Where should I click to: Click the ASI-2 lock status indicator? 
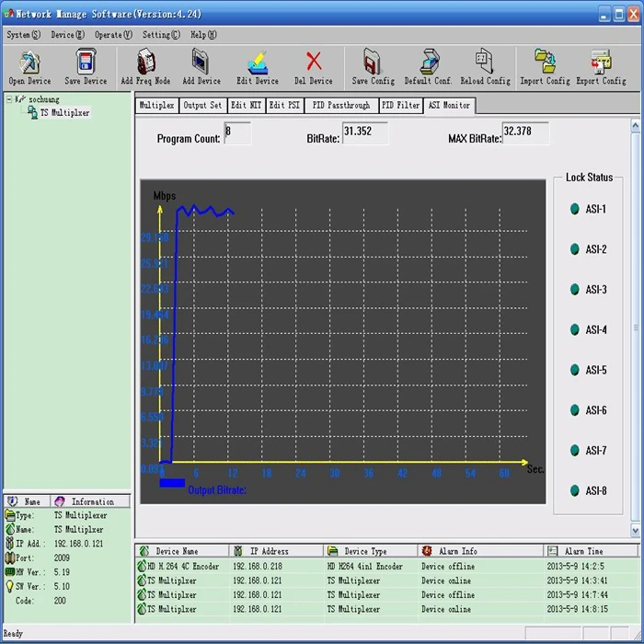pyautogui.click(x=575, y=249)
